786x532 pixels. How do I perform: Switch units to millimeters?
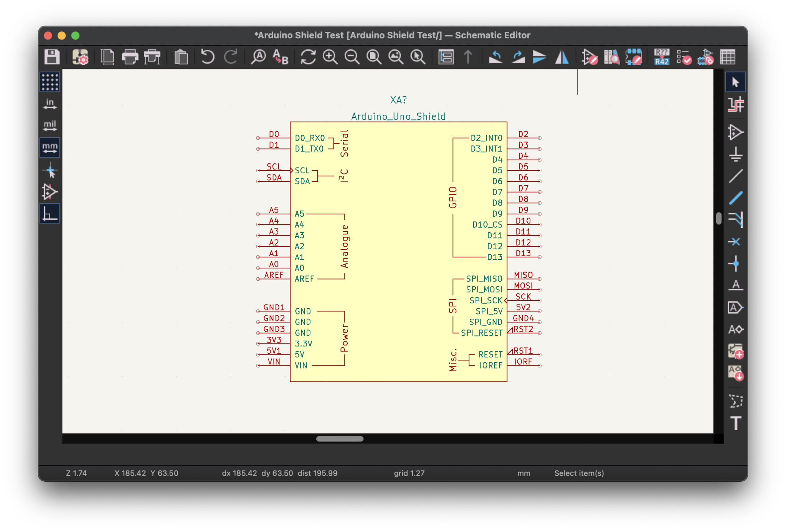click(50, 148)
